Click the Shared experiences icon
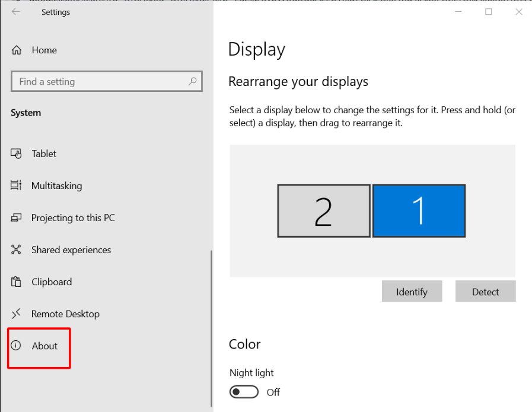Viewport: 532px width, 412px height. (17, 250)
